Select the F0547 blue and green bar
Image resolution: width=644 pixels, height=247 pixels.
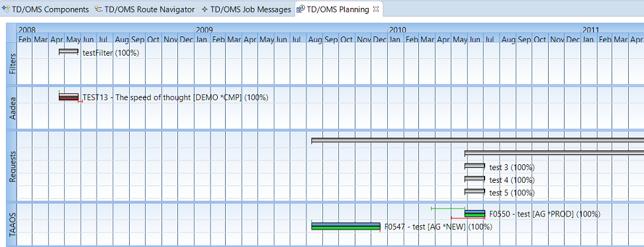(x=345, y=226)
